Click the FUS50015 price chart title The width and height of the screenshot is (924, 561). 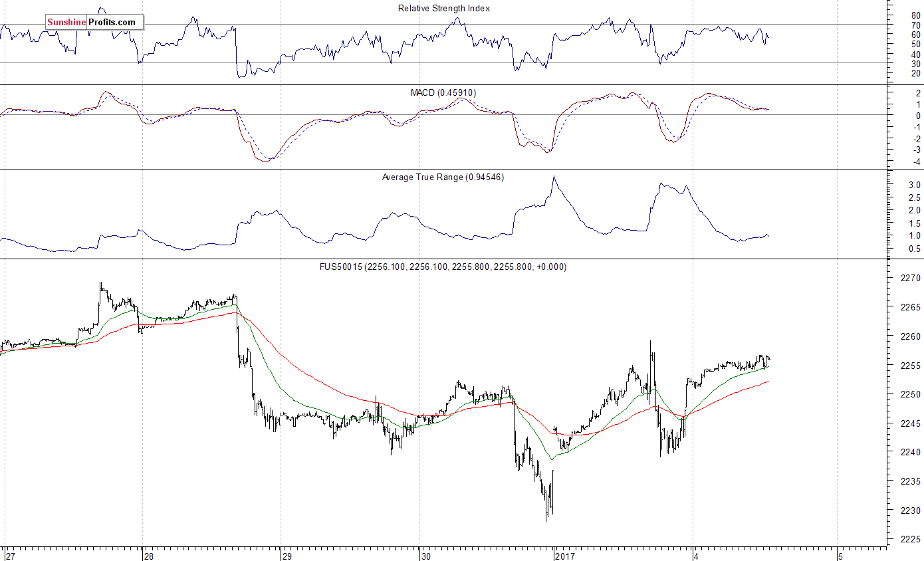pos(443,267)
